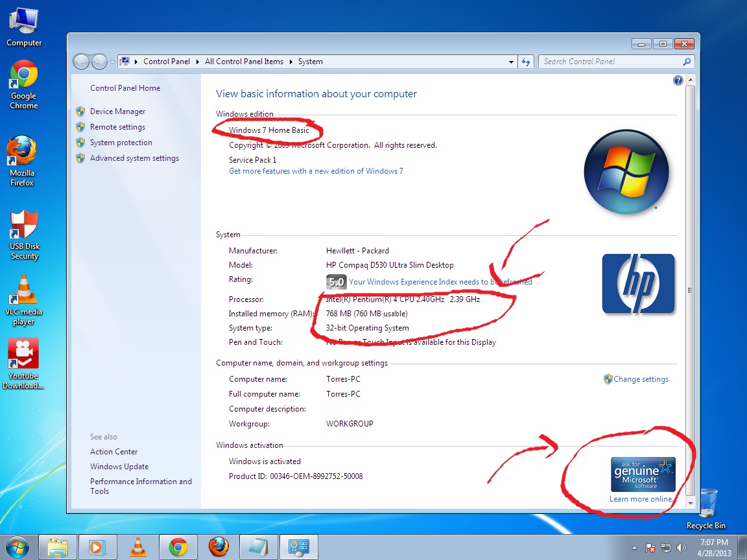
Task: Click the Action Center flag tray icon
Action: [x=650, y=548]
